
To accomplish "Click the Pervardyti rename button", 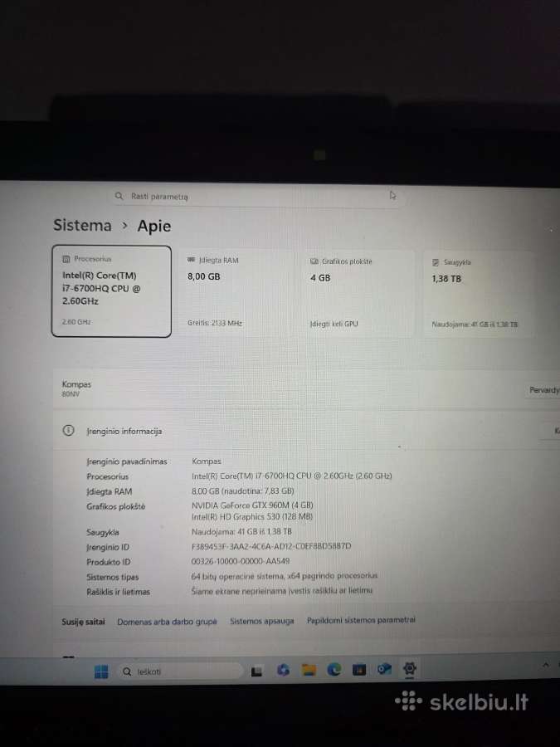I will click(543, 390).
